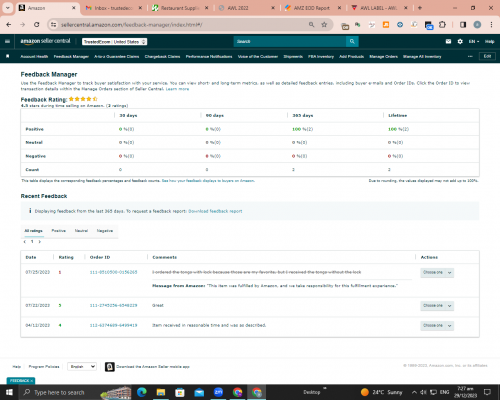The width and height of the screenshot is (500, 400).
Task: Click the zoom magnifier icon in address bar
Action: [x=311, y=25]
